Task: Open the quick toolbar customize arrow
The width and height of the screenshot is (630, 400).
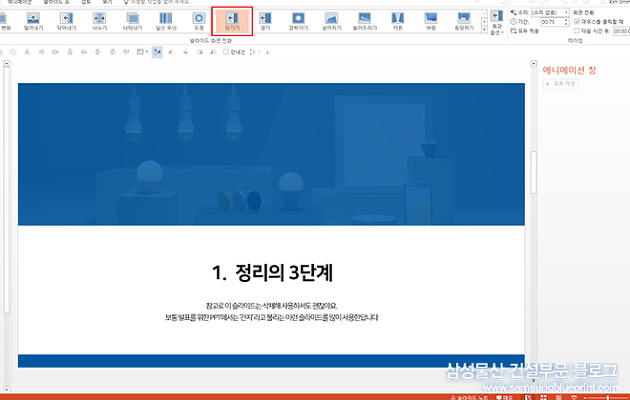Action: click(x=268, y=52)
